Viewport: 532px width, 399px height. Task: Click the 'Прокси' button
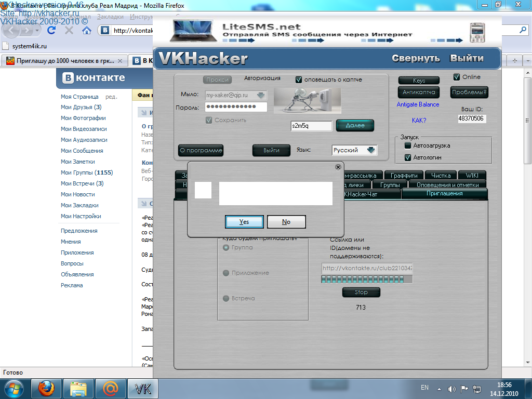(x=218, y=79)
